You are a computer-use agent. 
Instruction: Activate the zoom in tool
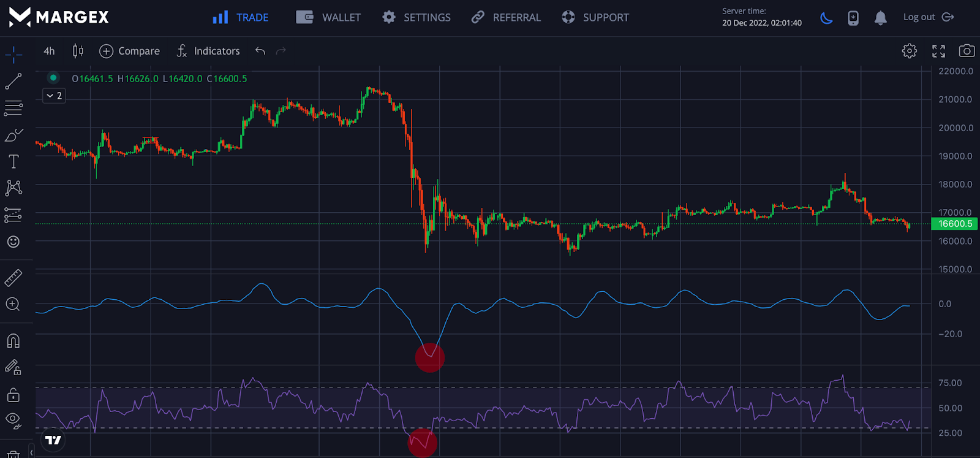[x=13, y=304]
